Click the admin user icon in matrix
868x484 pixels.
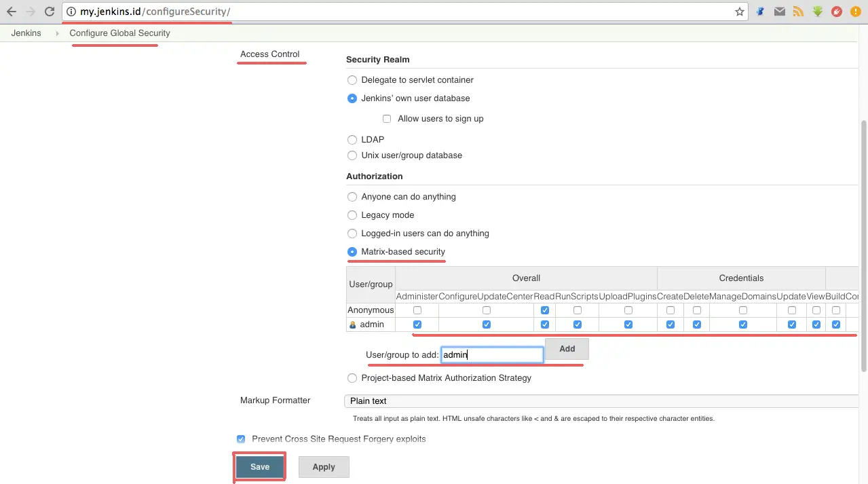353,325
